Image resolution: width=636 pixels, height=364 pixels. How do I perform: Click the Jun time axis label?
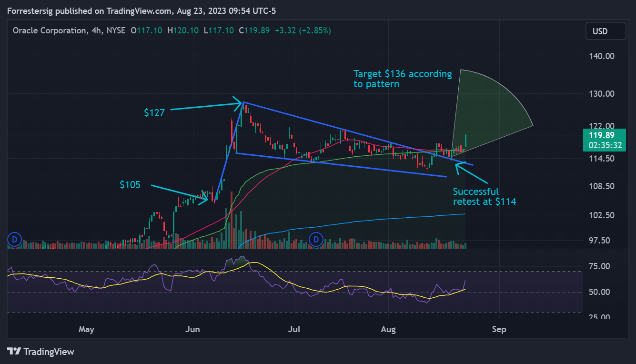pyautogui.click(x=193, y=329)
